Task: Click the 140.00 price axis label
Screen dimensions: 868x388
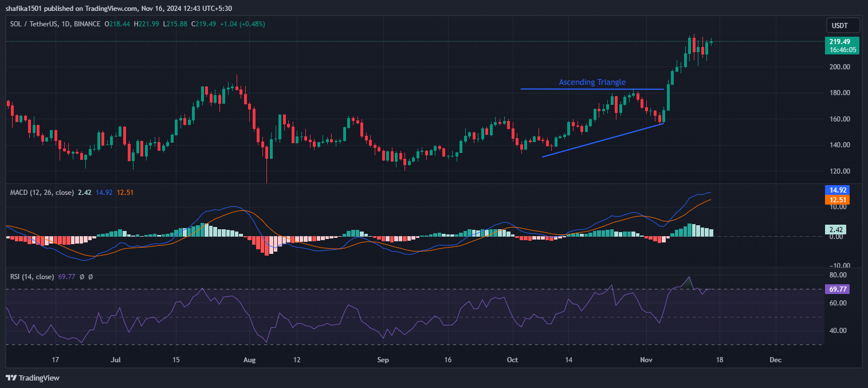Action: (x=839, y=145)
